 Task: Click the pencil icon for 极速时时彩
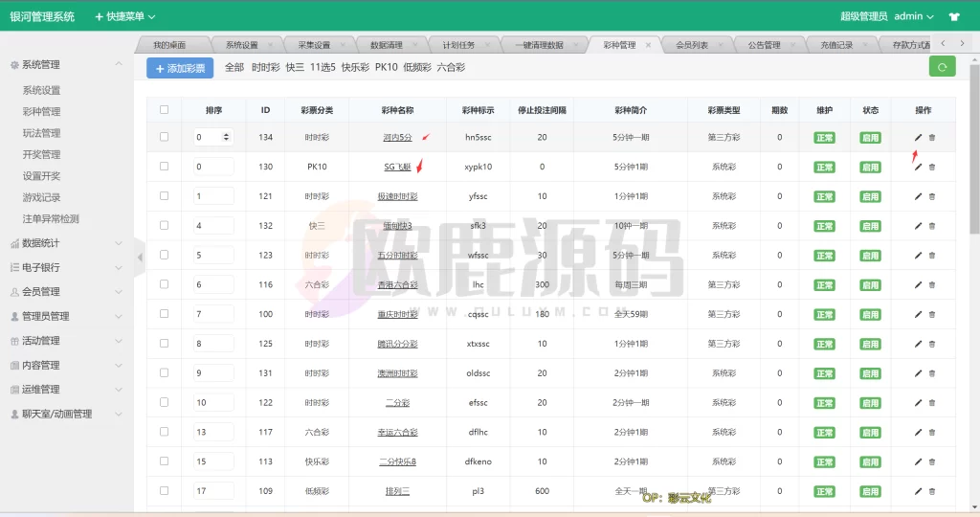[918, 196]
